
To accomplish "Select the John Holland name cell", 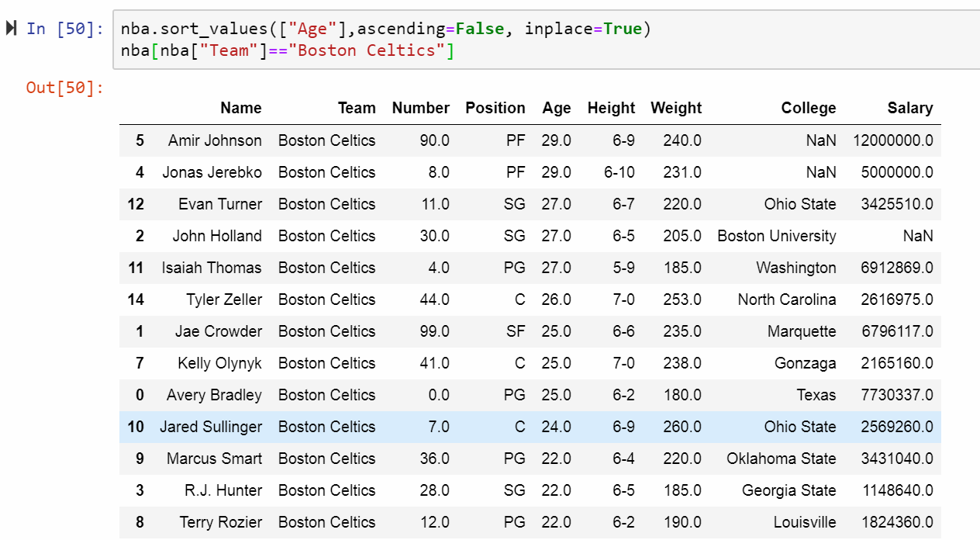I will [x=217, y=236].
